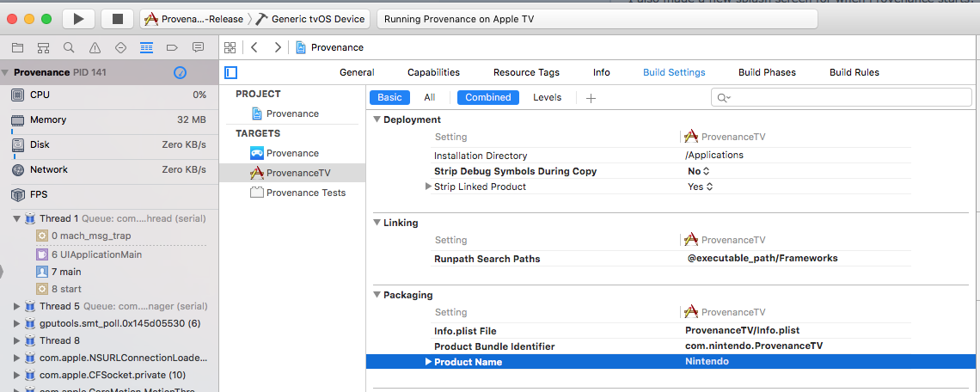Open the Report navigator speech-bubble icon
This screenshot has width=980, height=392.
point(198,47)
